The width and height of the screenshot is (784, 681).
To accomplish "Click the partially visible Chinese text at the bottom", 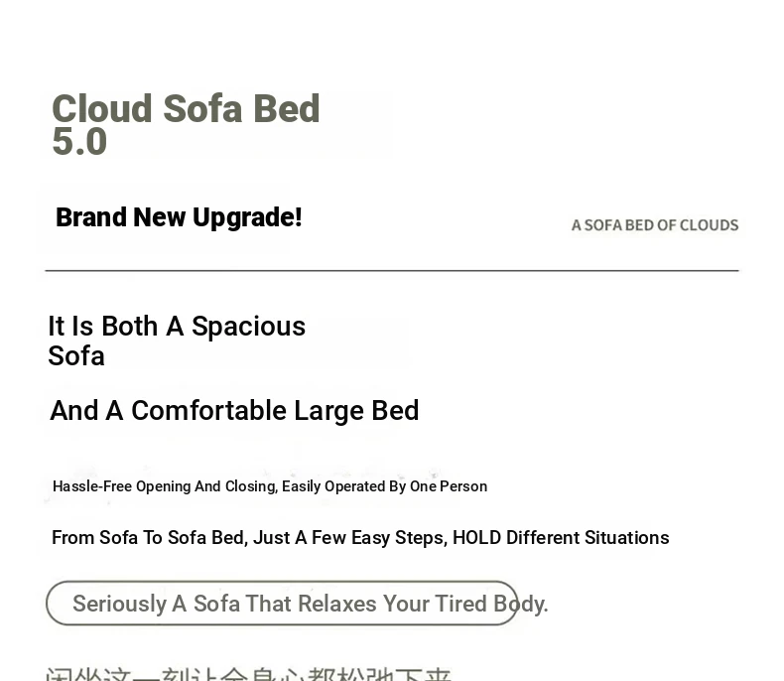I will click(248, 673).
